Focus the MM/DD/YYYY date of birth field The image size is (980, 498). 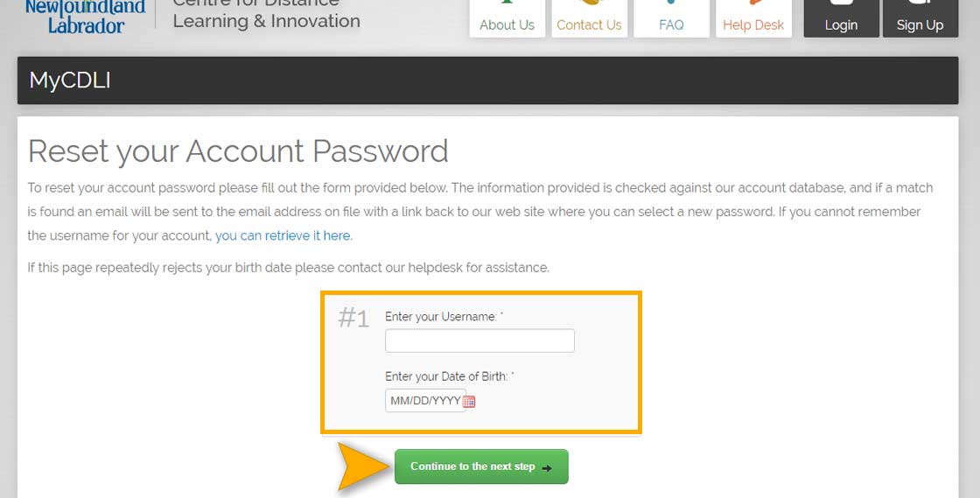click(425, 401)
